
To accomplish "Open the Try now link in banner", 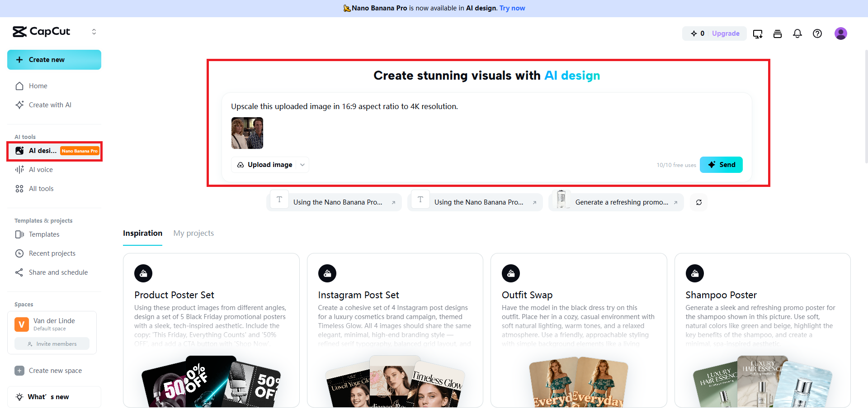I will point(512,8).
